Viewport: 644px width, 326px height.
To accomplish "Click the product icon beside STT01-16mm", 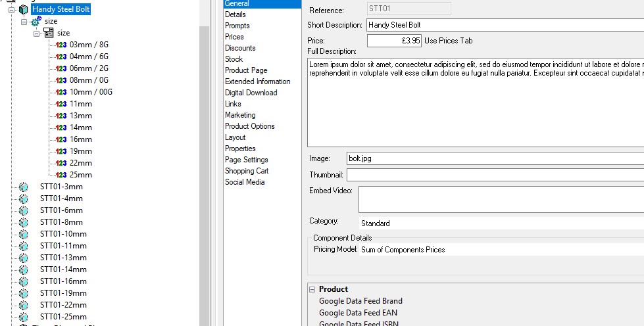I will (24, 281).
